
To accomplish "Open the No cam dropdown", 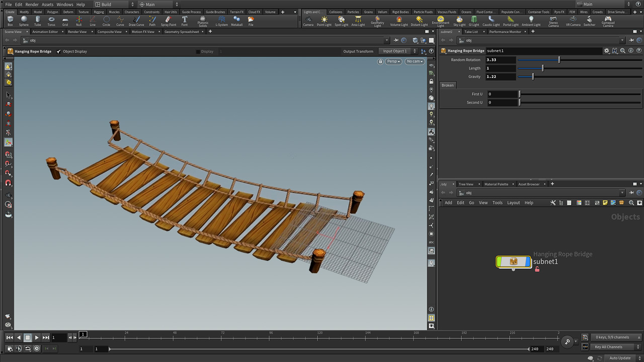I will pos(415,61).
